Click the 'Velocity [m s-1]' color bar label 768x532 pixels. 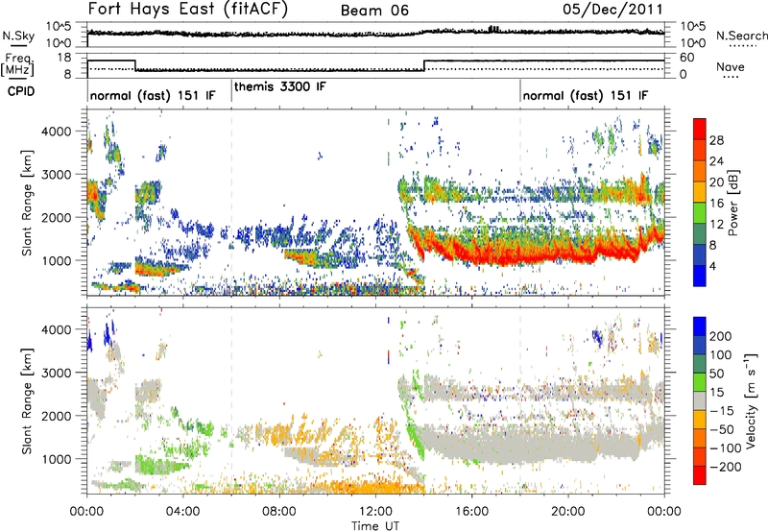750,400
